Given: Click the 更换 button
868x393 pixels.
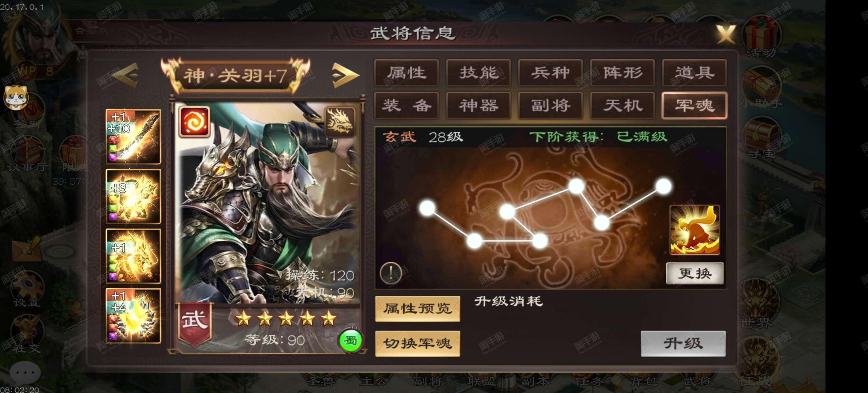Looking at the screenshot, I should point(695,273).
